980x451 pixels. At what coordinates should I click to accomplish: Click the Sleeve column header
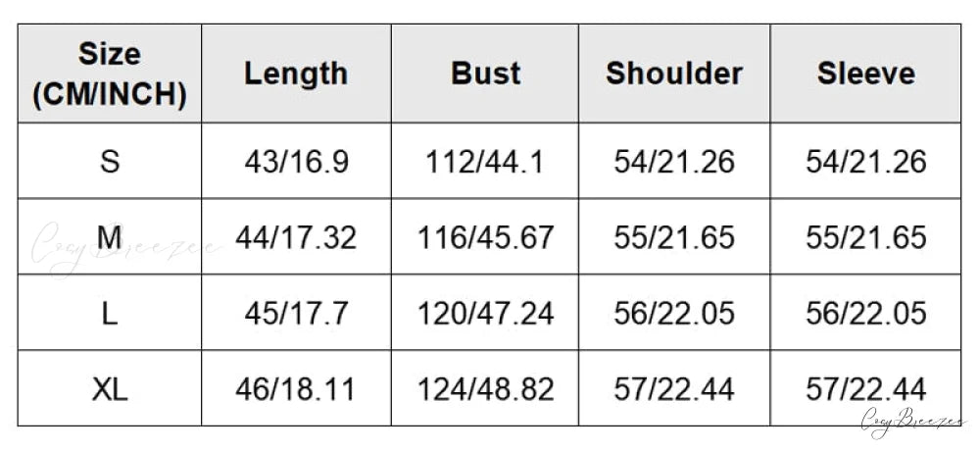click(865, 74)
